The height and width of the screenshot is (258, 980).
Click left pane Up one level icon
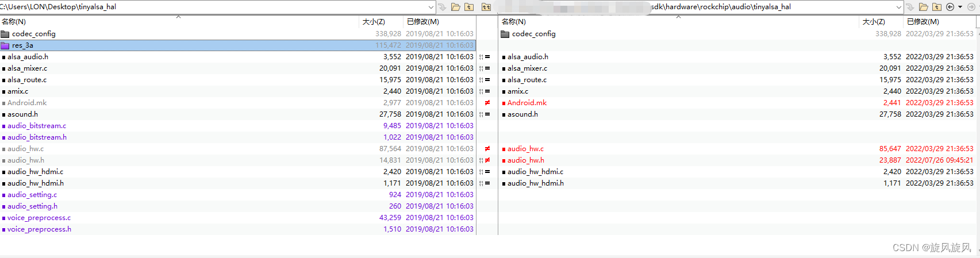click(x=469, y=7)
